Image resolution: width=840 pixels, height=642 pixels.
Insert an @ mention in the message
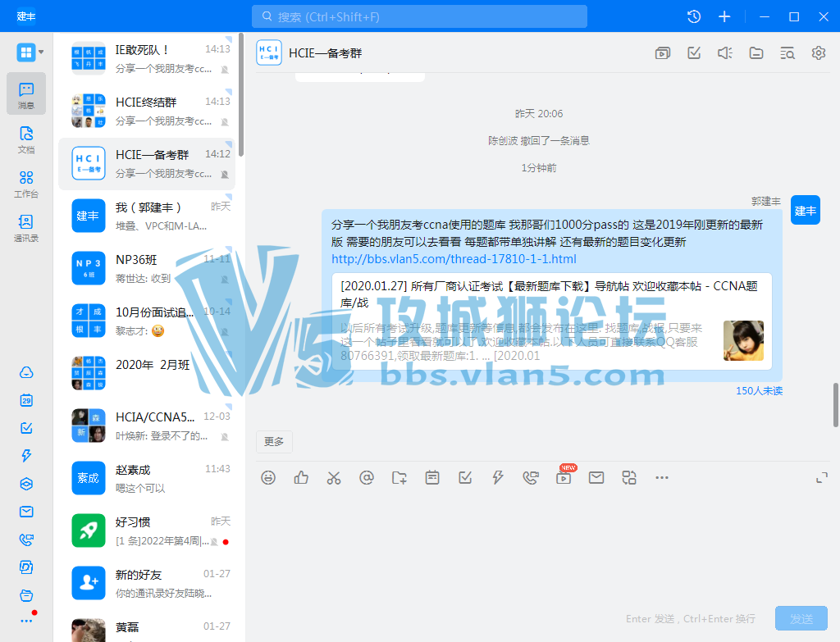coord(367,477)
